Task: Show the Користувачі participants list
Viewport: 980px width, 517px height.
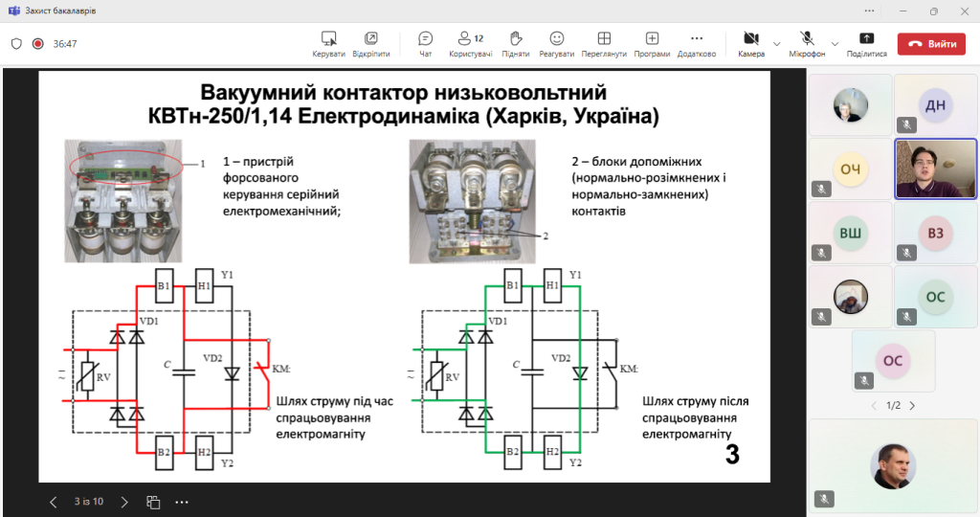Action: pos(471,44)
